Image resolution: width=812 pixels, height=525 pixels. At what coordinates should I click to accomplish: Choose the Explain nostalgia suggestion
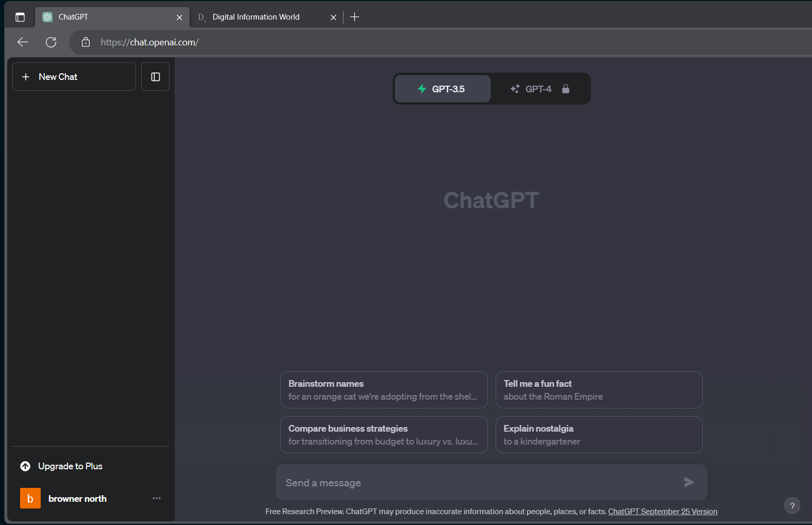click(x=599, y=435)
